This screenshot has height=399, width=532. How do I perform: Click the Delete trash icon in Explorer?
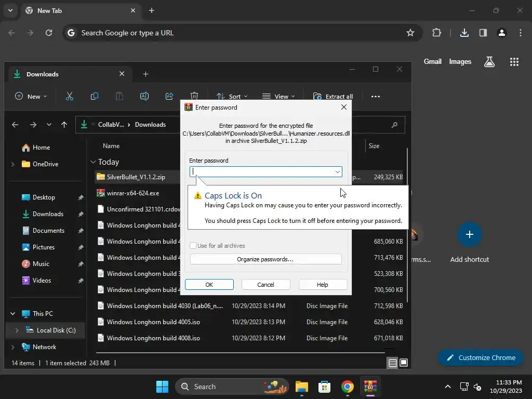[x=194, y=96]
